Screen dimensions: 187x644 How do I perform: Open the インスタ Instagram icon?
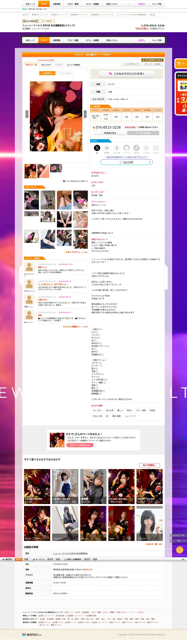(x=146, y=148)
